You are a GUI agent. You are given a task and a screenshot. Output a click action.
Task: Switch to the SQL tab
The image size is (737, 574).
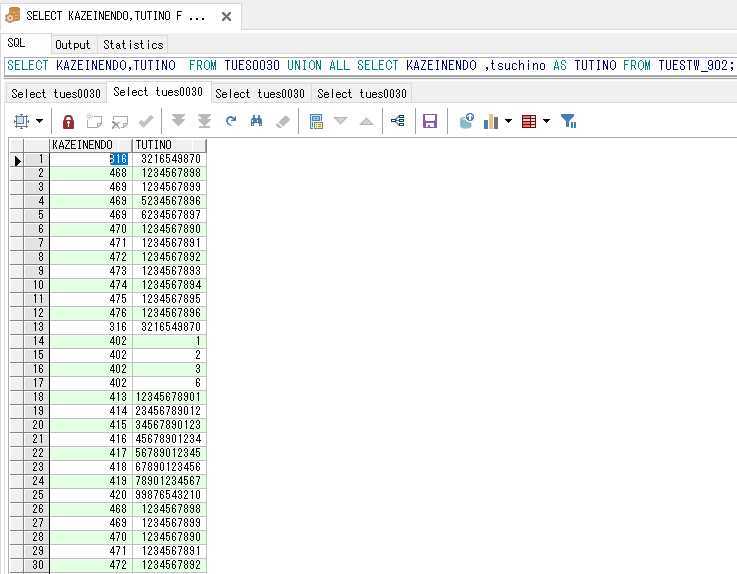(x=16, y=43)
